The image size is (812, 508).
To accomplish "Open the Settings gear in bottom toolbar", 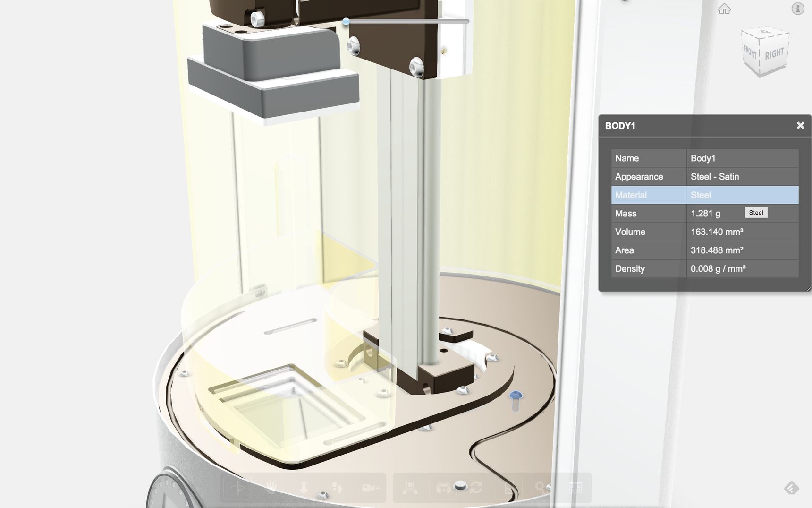I will (x=541, y=487).
